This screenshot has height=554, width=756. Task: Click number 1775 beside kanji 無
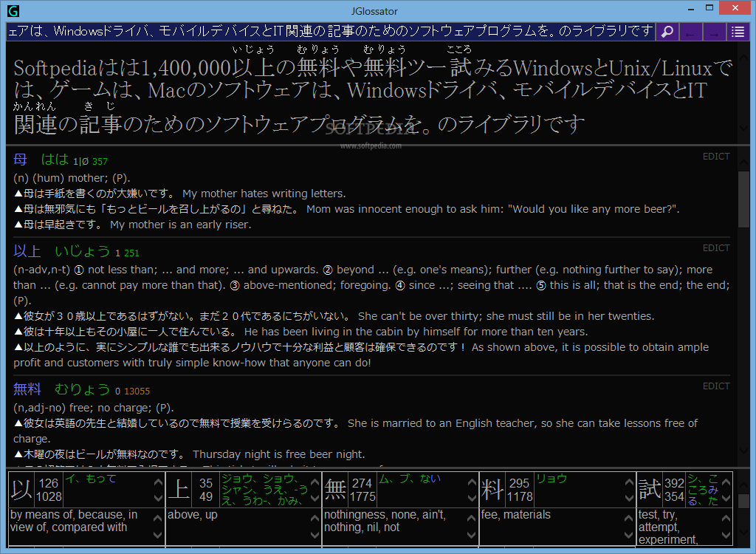click(x=362, y=496)
